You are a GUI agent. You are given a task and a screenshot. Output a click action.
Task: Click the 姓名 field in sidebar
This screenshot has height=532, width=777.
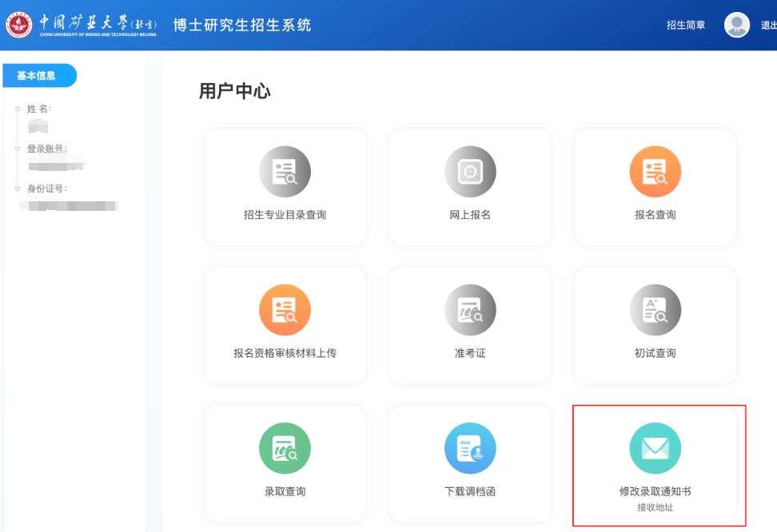pyautogui.click(x=39, y=109)
